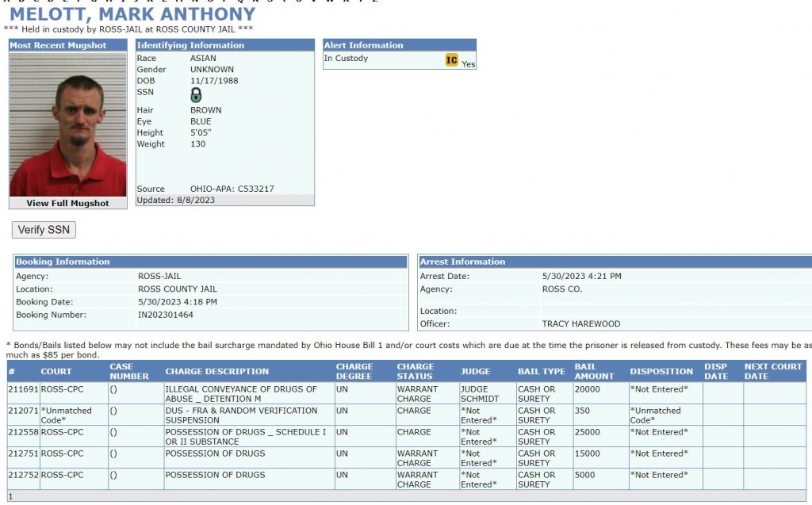The height and width of the screenshot is (505, 812).
Task: Click the Alert Information section header
Action: [400, 45]
